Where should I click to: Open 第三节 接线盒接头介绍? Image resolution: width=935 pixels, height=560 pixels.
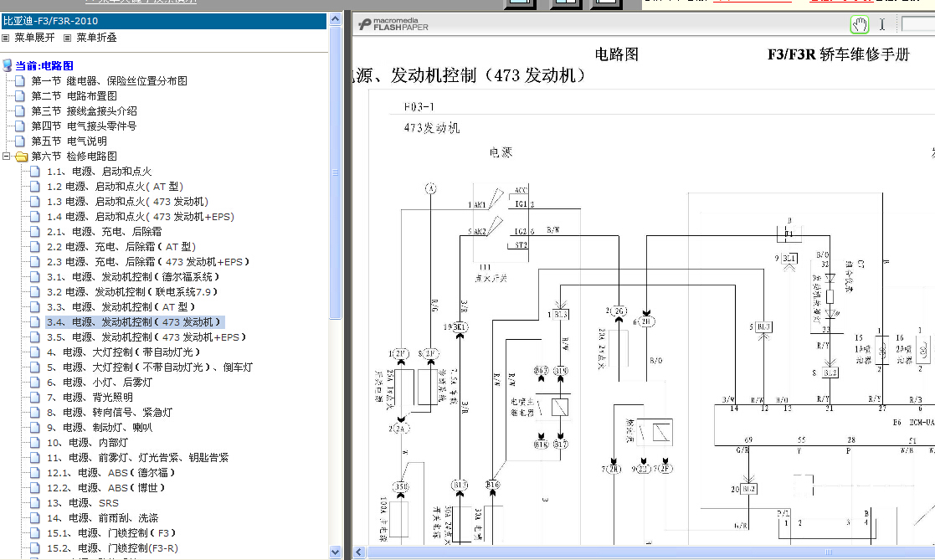coord(84,111)
